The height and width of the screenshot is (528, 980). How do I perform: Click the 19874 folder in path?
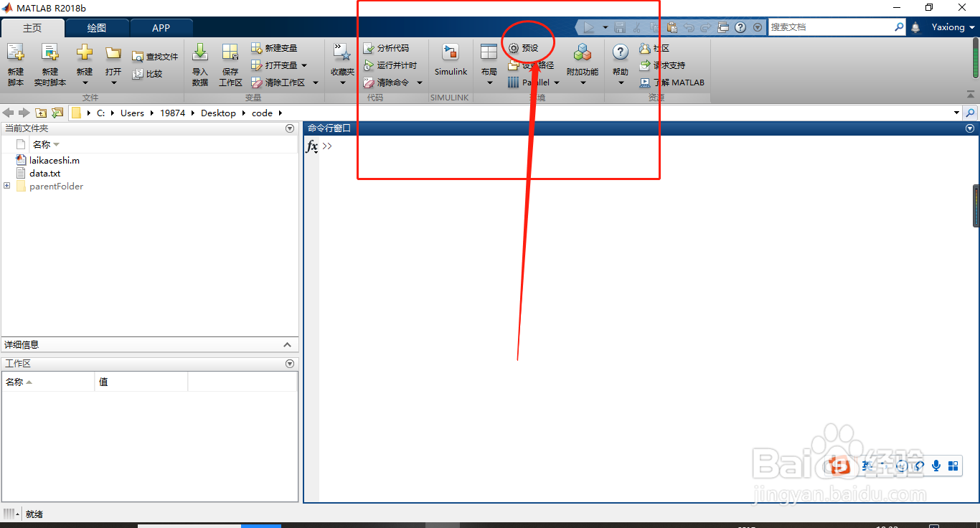(x=172, y=113)
